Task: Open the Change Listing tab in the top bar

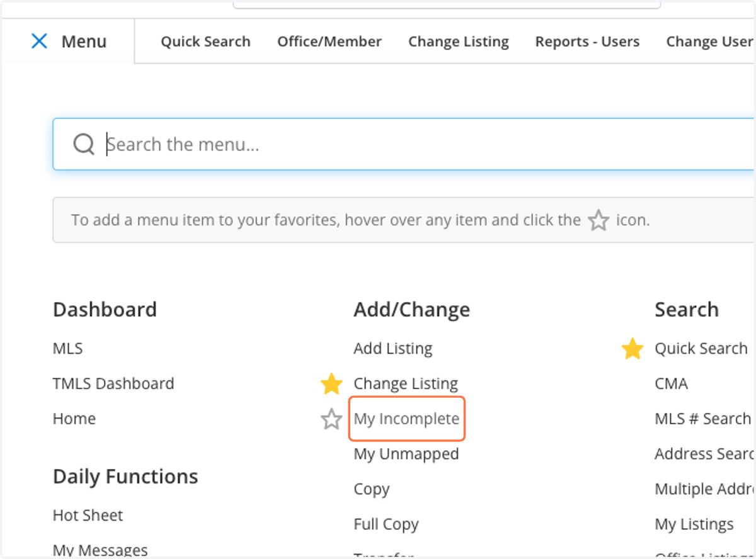Action: click(459, 42)
